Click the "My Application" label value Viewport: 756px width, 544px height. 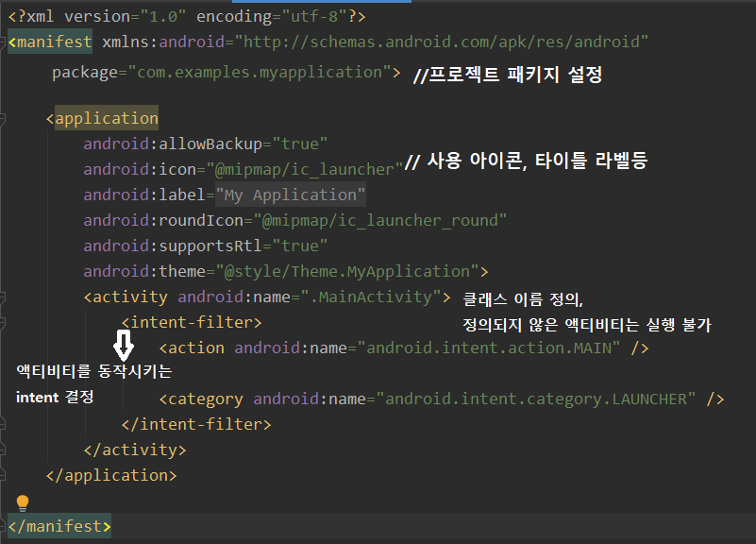click(x=291, y=195)
